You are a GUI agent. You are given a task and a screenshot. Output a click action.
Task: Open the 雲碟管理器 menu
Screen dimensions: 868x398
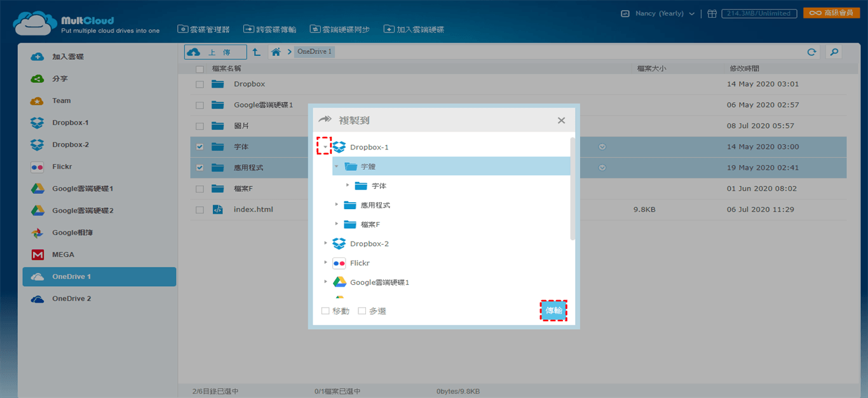point(204,29)
